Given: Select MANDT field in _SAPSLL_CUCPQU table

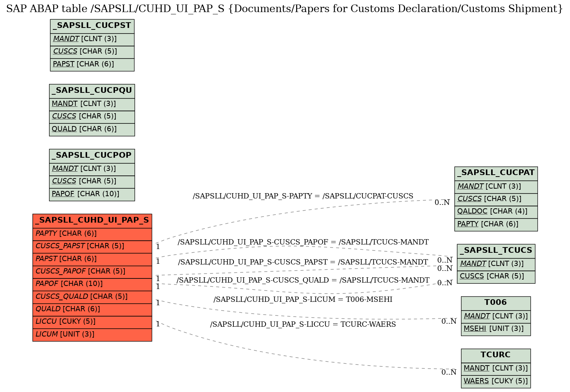Looking at the screenshot, I should coord(92,104).
